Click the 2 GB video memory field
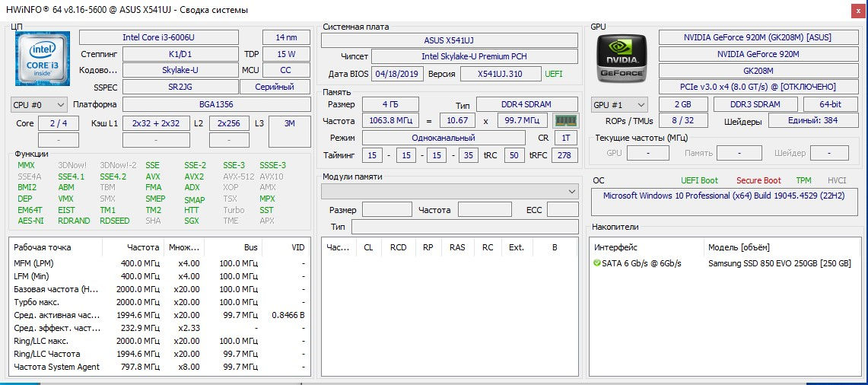 point(683,104)
